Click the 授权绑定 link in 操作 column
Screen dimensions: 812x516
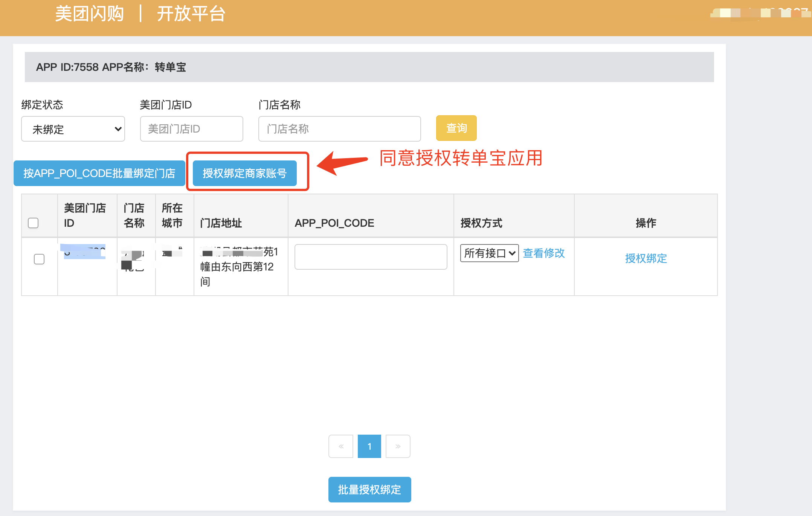tap(646, 258)
